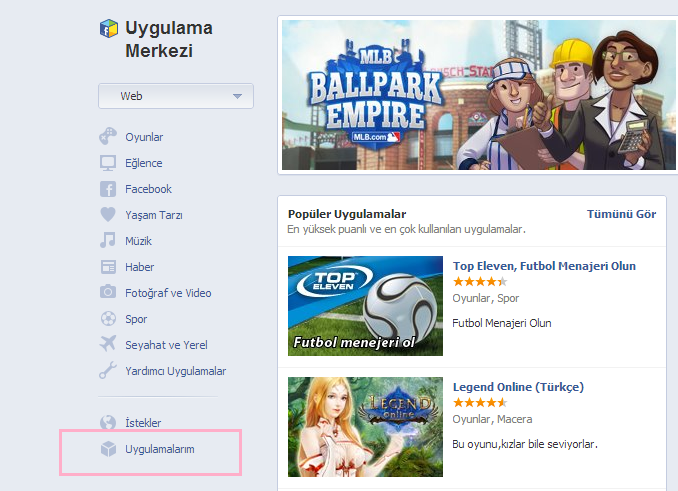
Task: Click the Spor soccer ball icon
Action: click(108, 319)
